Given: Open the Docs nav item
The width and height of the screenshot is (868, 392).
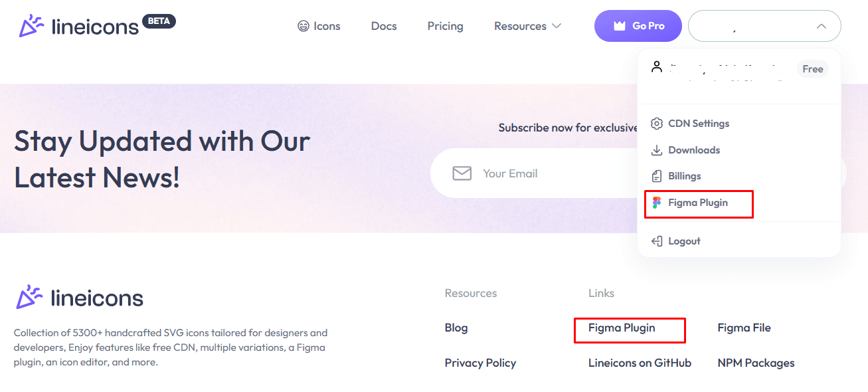Looking at the screenshot, I should coord(384,26).
